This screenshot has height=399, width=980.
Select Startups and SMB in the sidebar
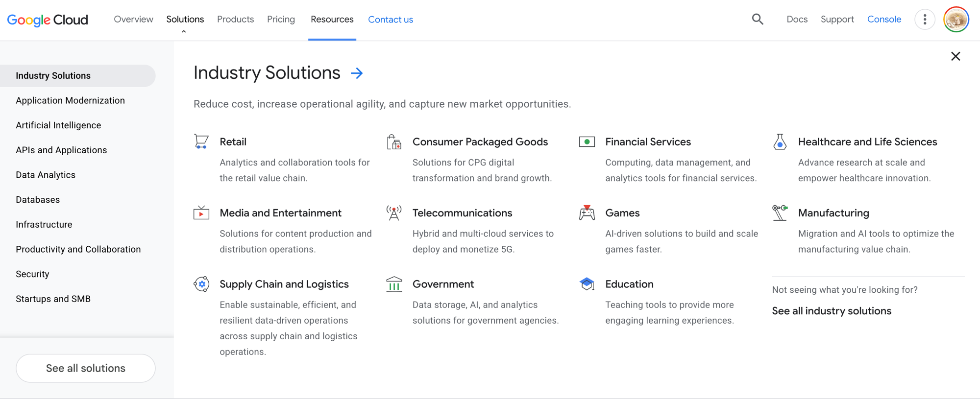(x=53, y=299)
